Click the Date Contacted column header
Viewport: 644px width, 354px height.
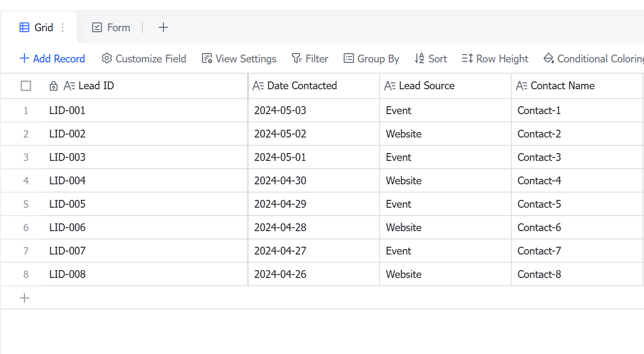click(x=314, y=86)
